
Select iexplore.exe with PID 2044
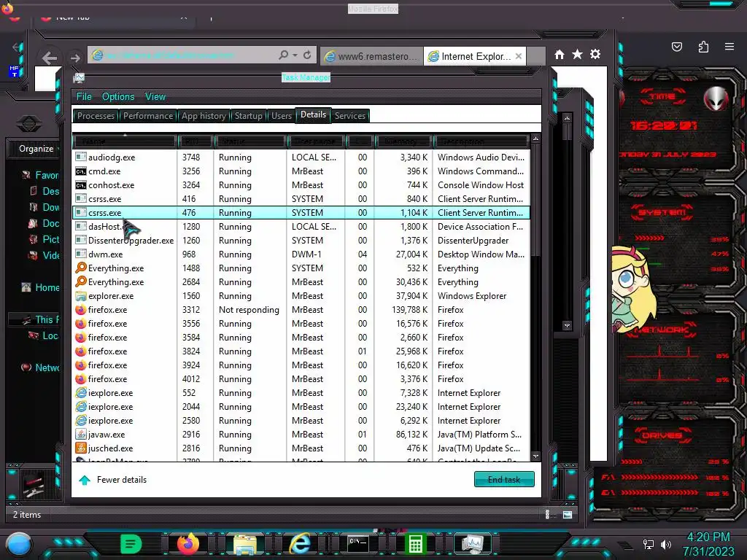point(301,407)
